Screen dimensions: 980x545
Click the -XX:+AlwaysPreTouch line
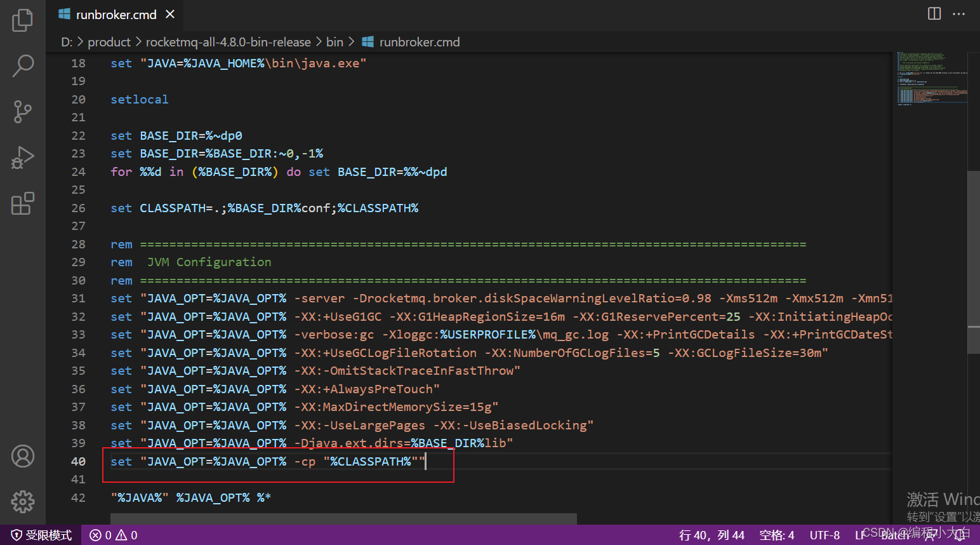[x=275, y=389]
